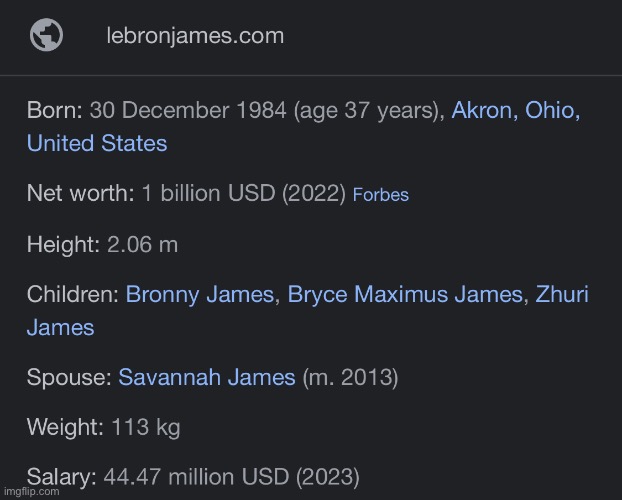Click the 44.47 million USD salary value
This screenshot has height=500, width=622.
point(195,478)
